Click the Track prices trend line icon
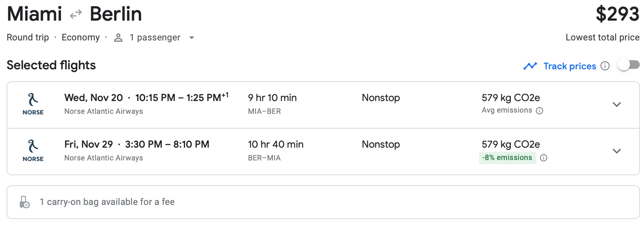 click(530, 66)
